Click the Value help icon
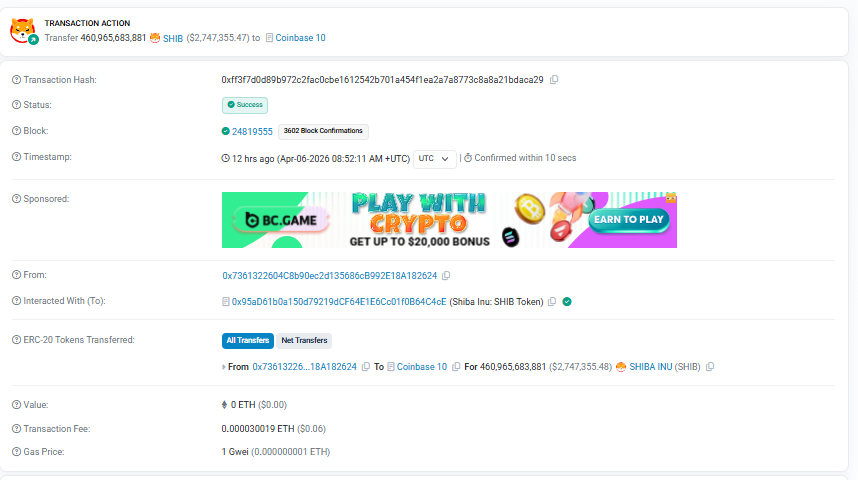 16,405
